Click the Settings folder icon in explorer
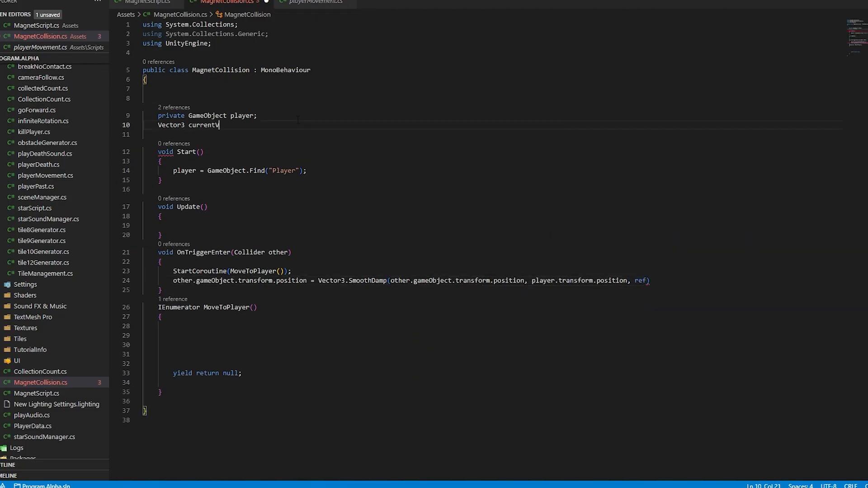The width and height of the screenshot is (868, 488). click(x=7, y=284)
